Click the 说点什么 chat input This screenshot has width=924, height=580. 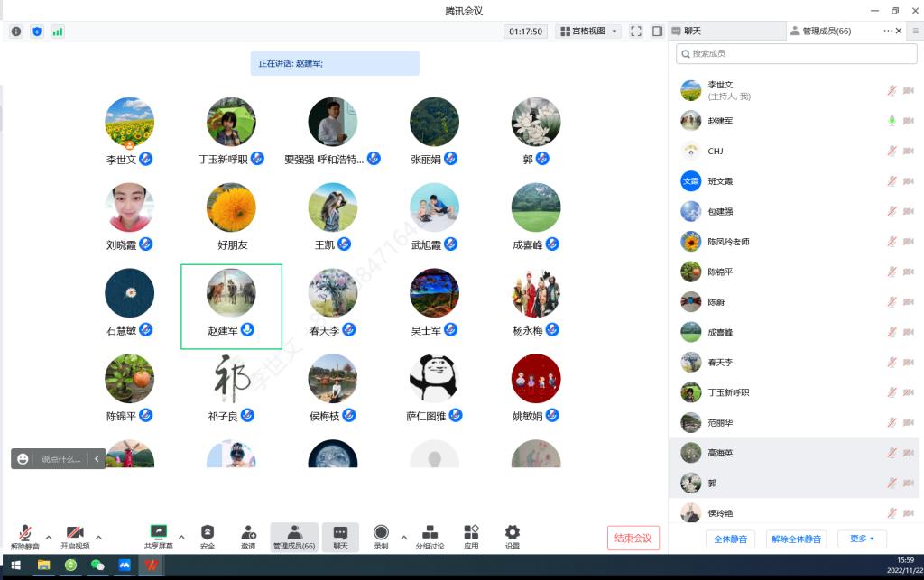tap(61, 459)
